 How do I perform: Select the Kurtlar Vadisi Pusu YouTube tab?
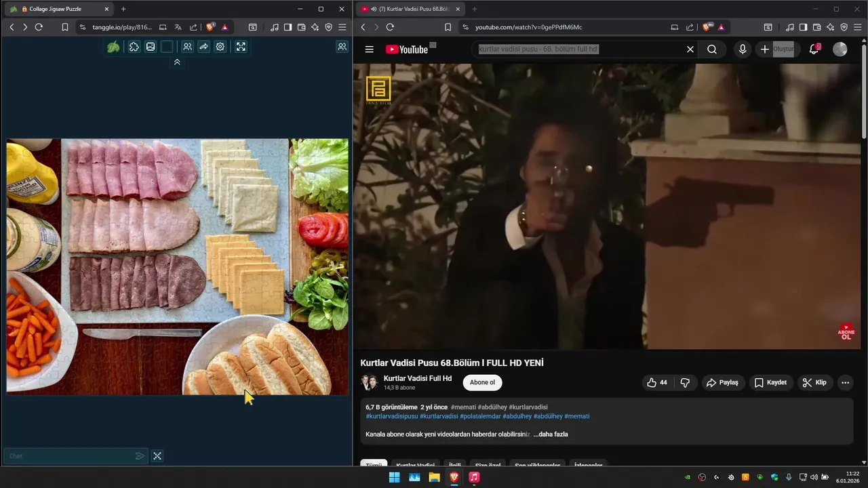click(410, 9)
